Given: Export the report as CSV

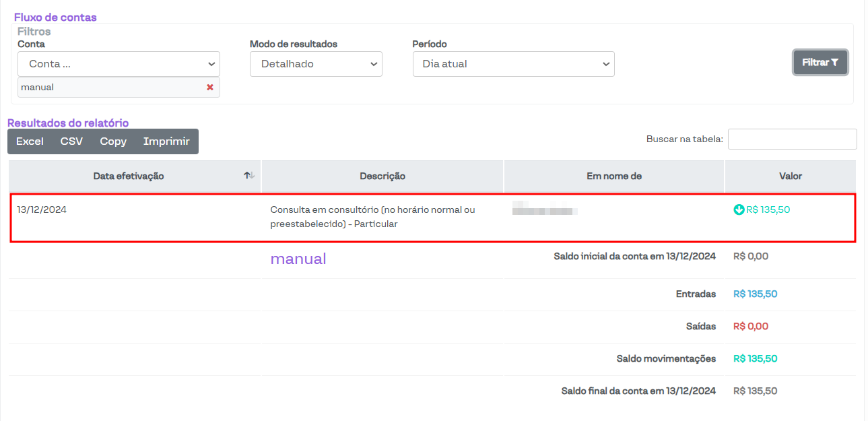Looking at the screenshot, I should click(x=71, y=141).
